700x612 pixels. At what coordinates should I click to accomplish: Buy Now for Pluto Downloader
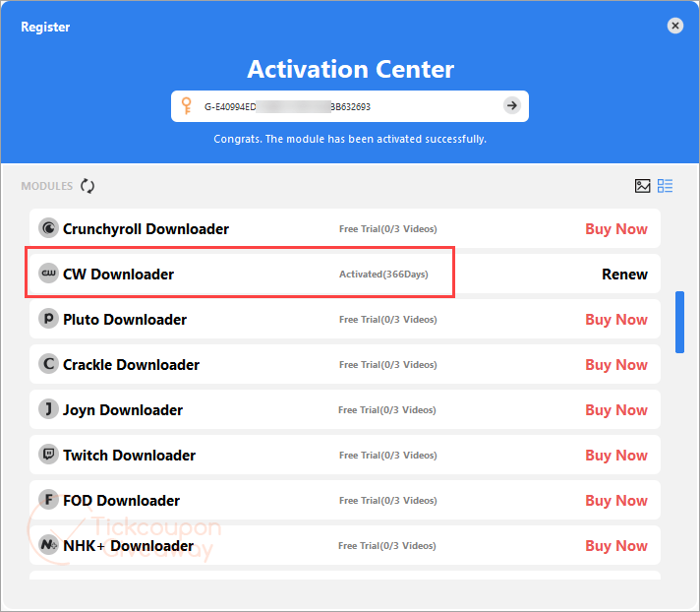coord(616,320)
